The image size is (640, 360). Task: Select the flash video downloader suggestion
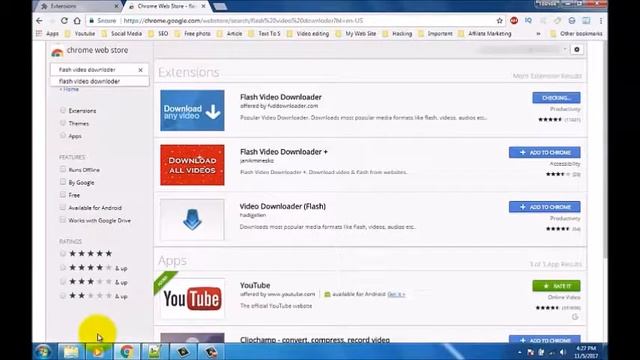100,81
